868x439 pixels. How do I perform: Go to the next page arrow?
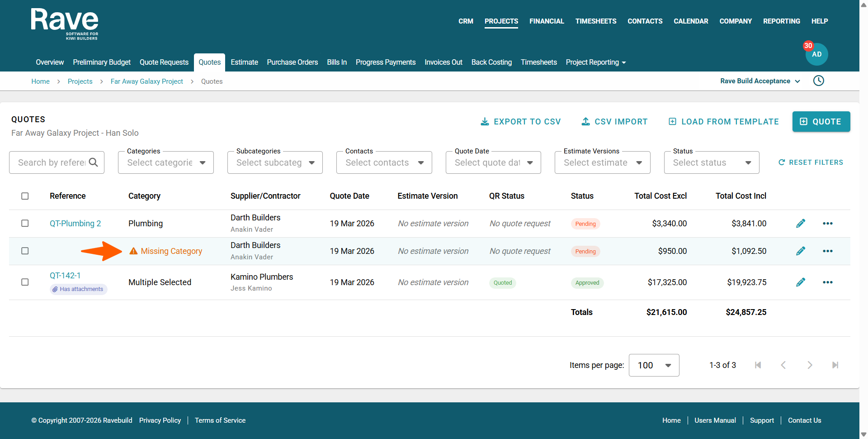[810, 365]
